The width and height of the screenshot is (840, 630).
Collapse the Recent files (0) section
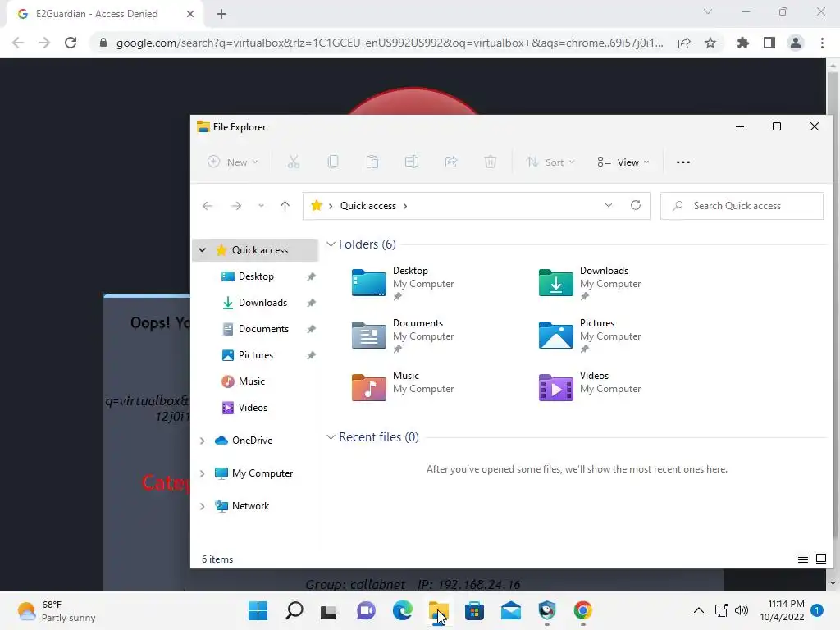point(331,437)
